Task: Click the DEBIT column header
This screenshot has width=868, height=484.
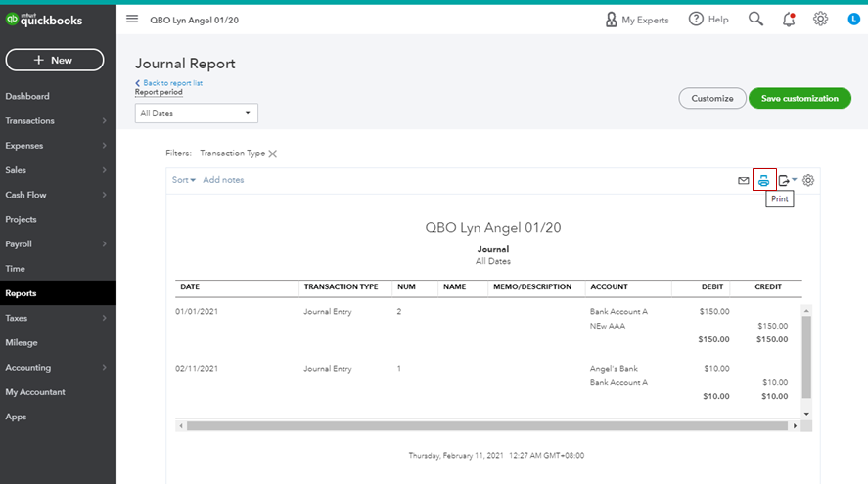Action: click(712, 287)
